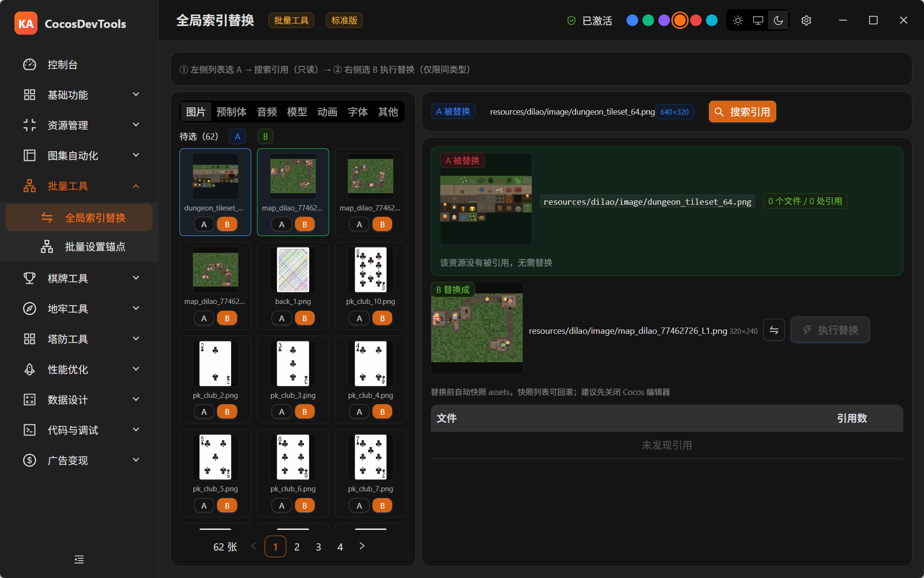Expand the 地牢工具 menu chevron
This screenshot has width=924, height=578.
tap(136, 308)
